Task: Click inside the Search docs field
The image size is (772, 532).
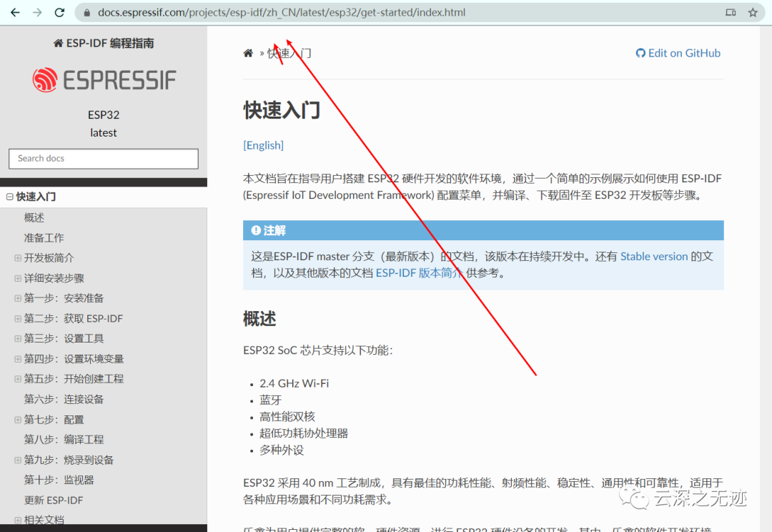Action: [103, 158]
